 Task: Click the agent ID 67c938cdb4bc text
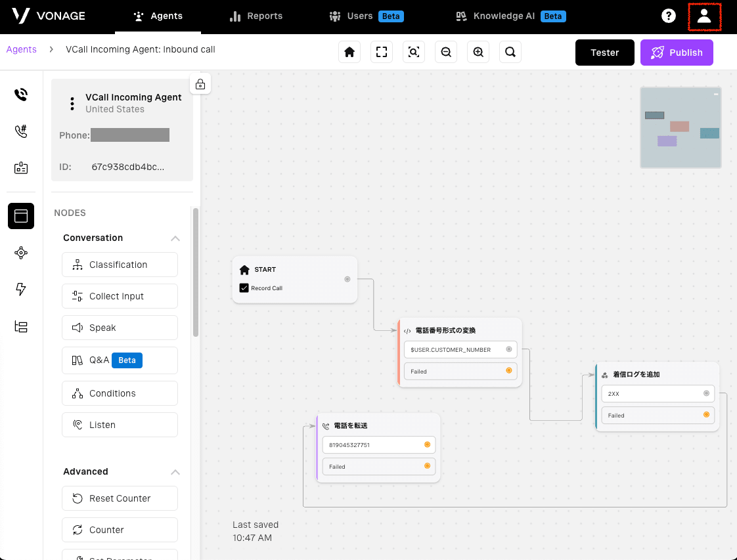128,167
